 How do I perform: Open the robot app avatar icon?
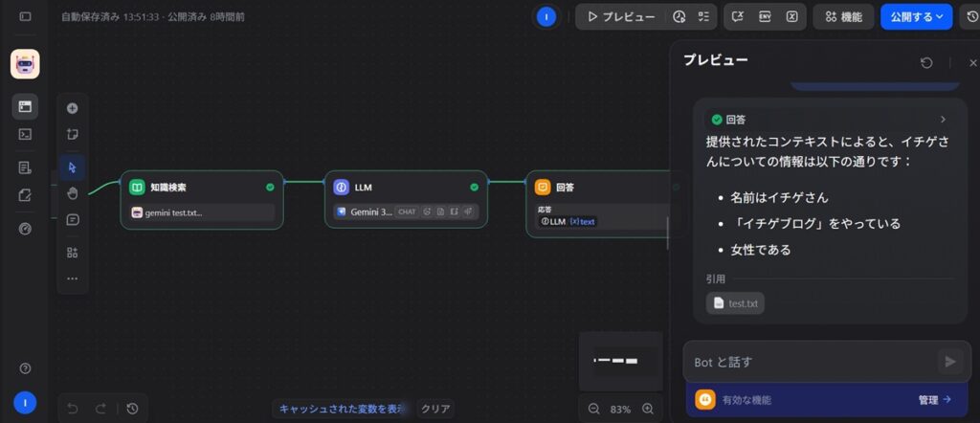[x=25, y=64]
